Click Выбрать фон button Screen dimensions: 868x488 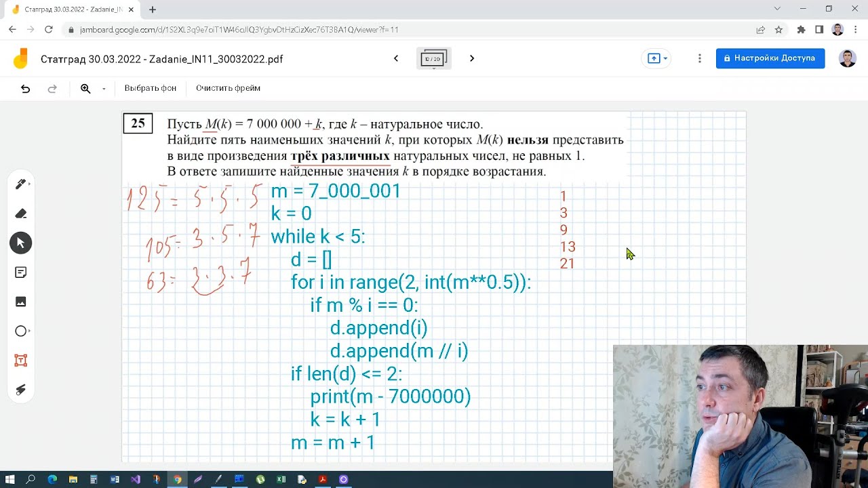pyautogui.click(x=151, y=88)
